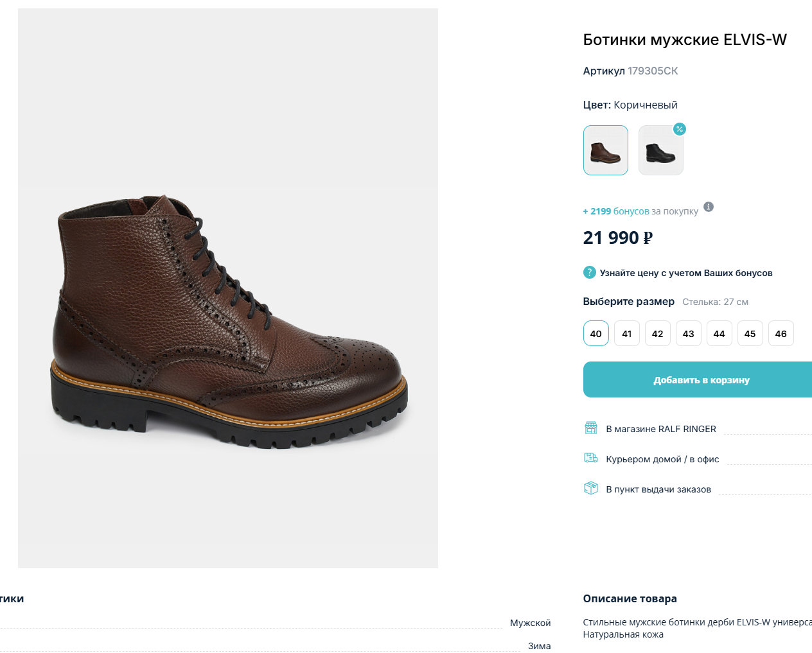Viewport: 812px width, 653px height.
Task: Select size 44
Action: 719,333
